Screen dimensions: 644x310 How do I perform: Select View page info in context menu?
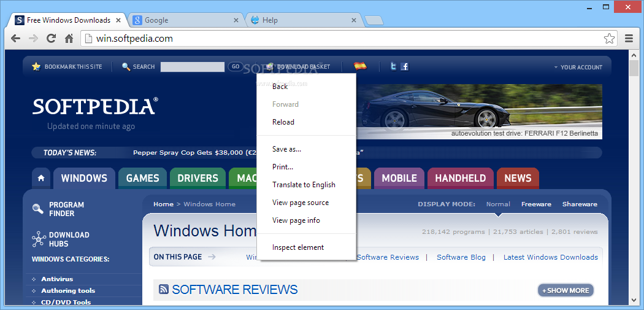pos(306,220)
